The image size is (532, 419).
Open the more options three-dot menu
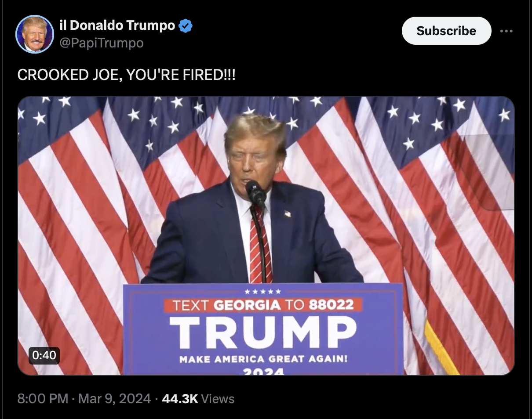(x=506, y=31)
